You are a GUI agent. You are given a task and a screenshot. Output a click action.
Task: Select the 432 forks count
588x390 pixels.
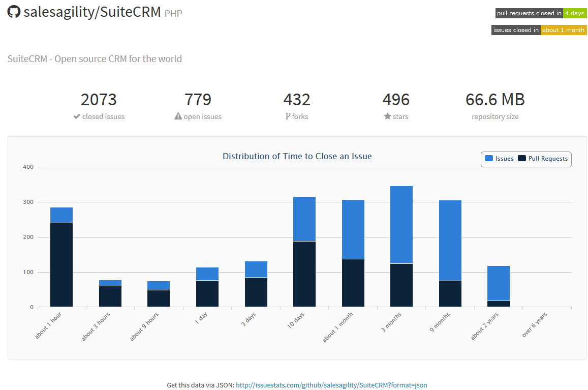click(297, 100)
